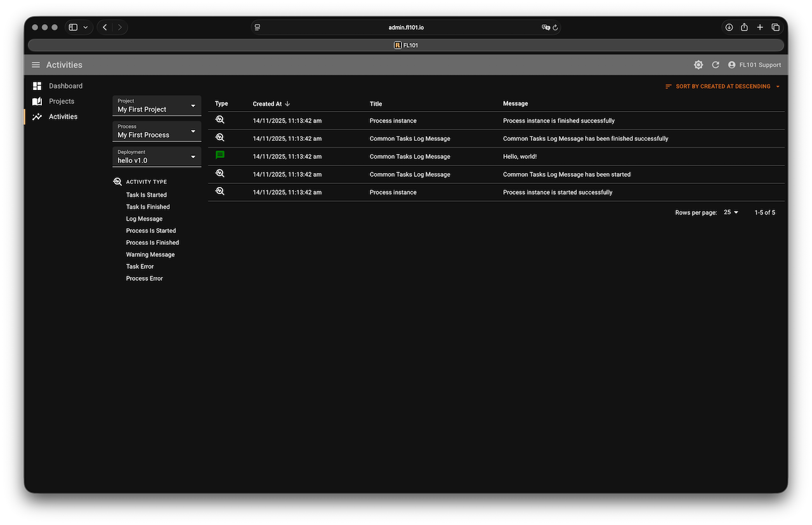Filter by Process Error activity type
Viewport: 812px width, 525px height.
pyautogui.click(x=145, y=278)
